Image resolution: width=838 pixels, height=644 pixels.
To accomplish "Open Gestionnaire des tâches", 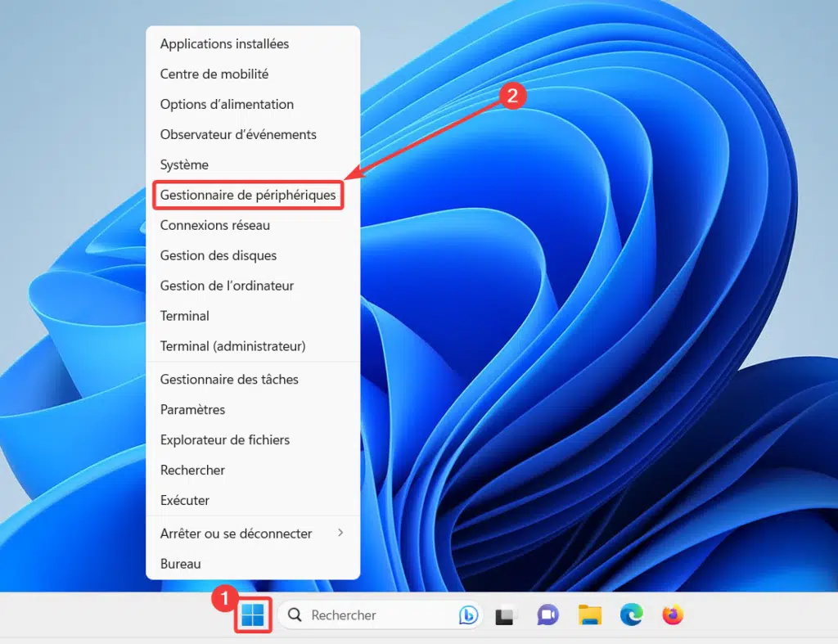I will coord(253,380).
